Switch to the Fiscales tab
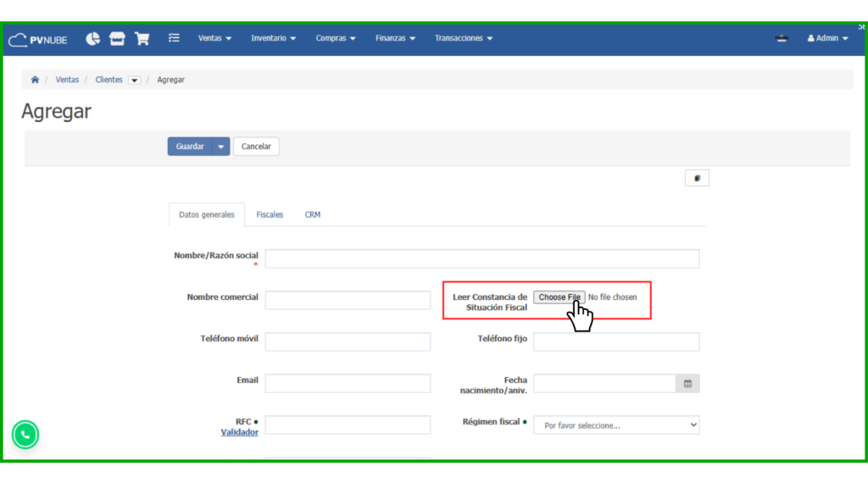The height and width of the screenshot is (488, 868). point(270,215)
